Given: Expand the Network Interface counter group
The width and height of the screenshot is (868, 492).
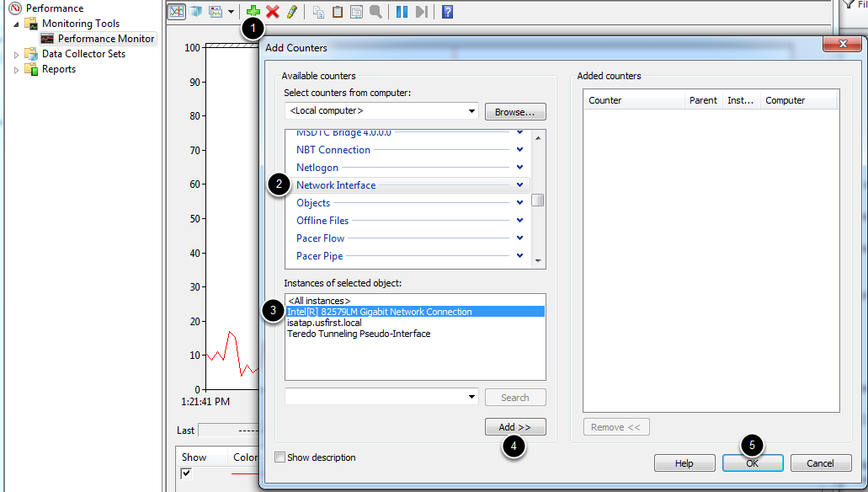Looking at the screenshot, I should (519, 184).
